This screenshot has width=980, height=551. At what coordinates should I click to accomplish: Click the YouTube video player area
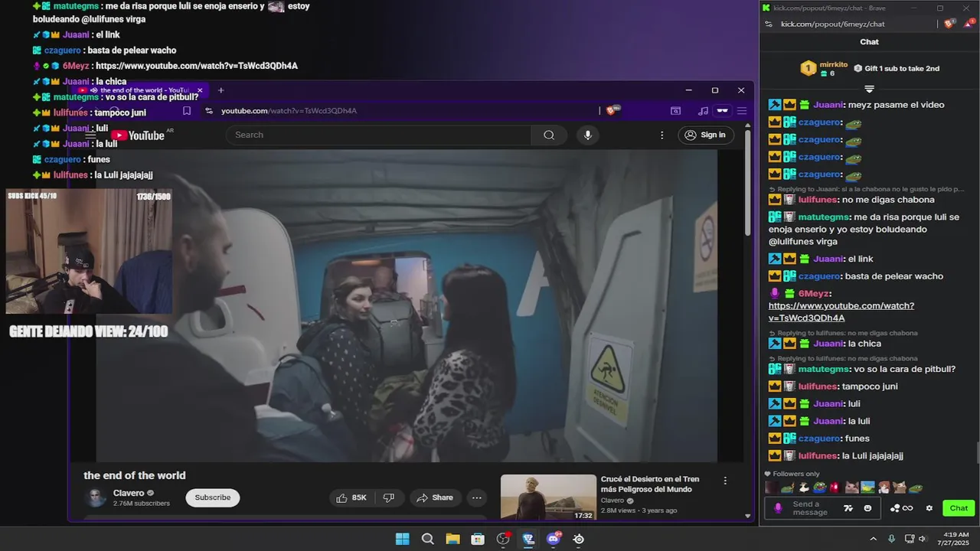coord(406,306)
